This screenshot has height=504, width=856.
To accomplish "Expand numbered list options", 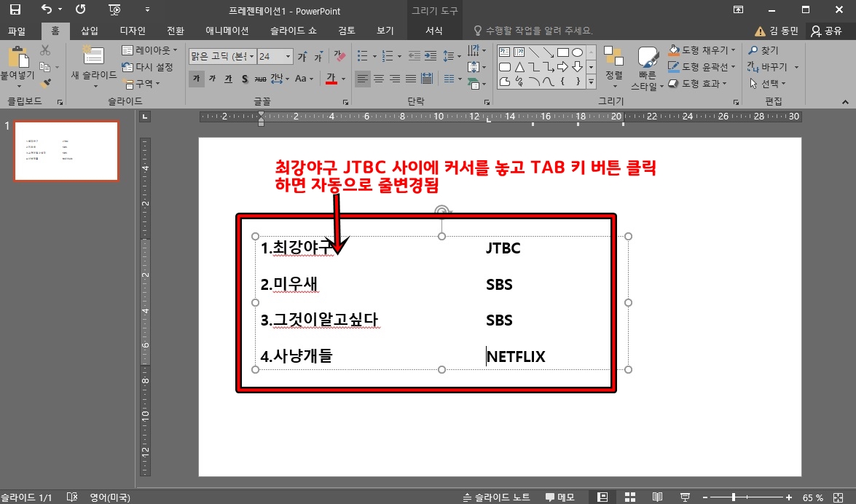I will [400, 55].
